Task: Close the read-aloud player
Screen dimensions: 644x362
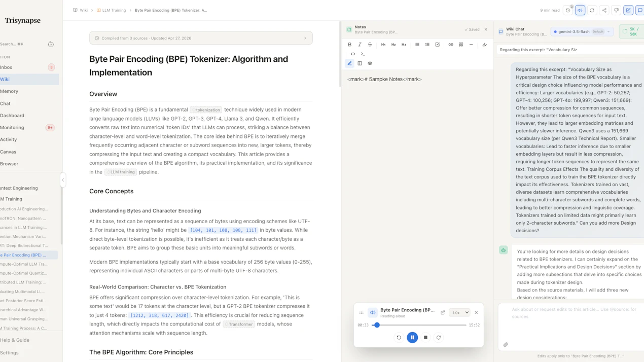Action: coord(476,313)
